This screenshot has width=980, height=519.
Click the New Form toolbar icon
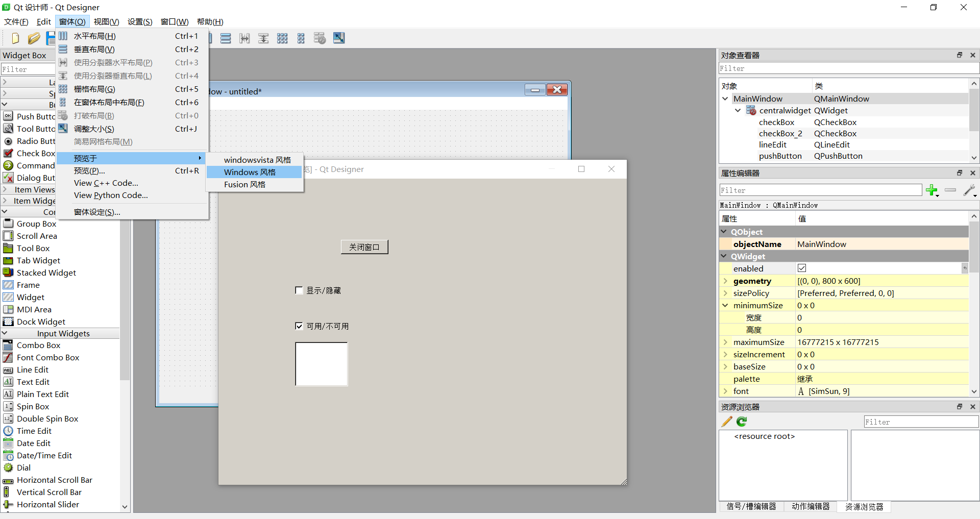pyautogui.click(x=15, y=38)
